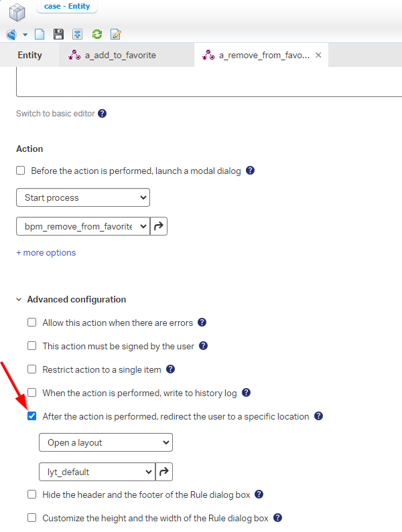This screenshot has height=532, width=402.
Task: Switch to the Entity tab
Action: pos(29,56)
